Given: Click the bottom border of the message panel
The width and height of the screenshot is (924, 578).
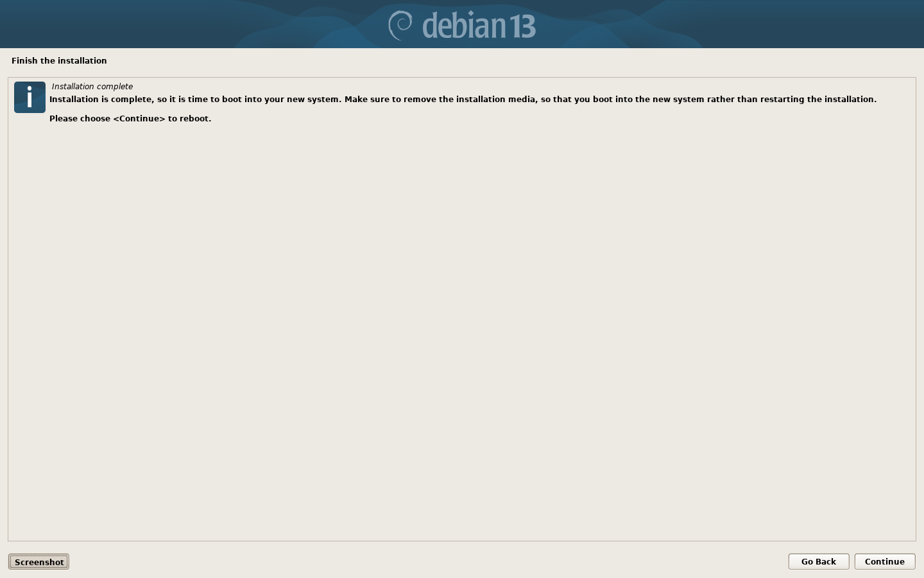Looking at the screenshot, I should [462, 541].
